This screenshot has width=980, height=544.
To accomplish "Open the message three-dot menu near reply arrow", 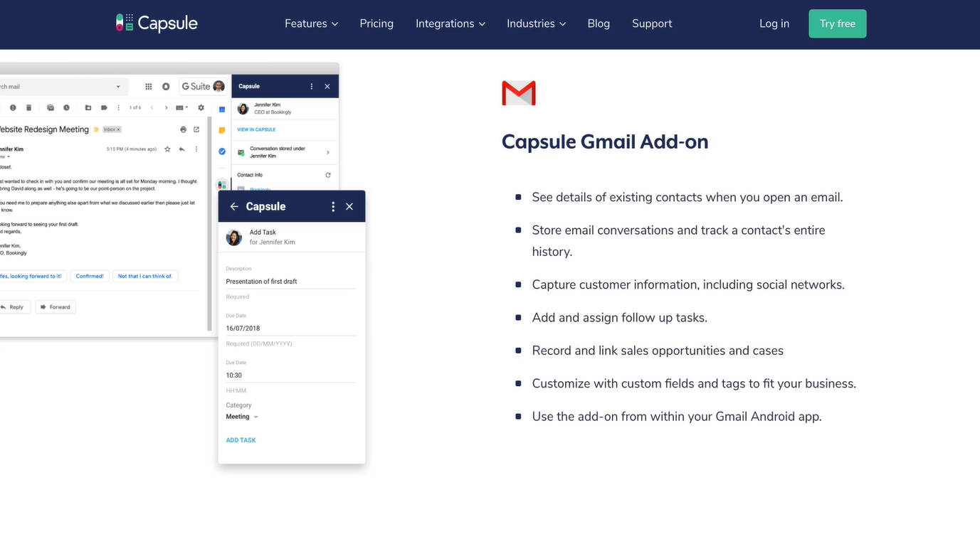I will [x=196, y=149].
